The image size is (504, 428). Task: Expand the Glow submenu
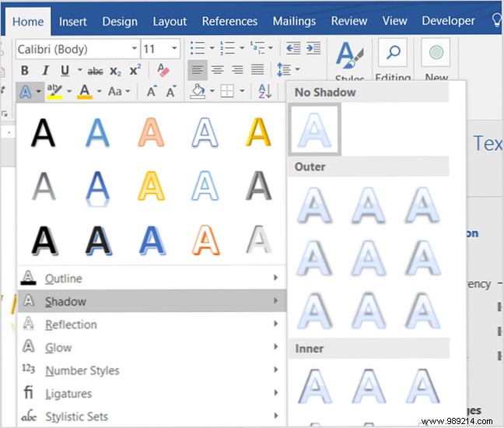pyautogui.click(x=152, y=347)
